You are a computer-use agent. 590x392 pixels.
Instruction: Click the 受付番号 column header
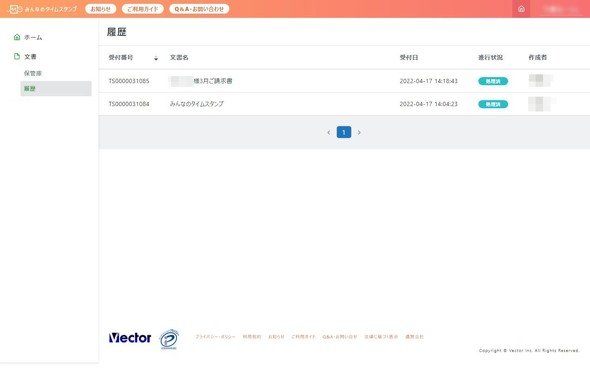click(x=121, y=58)
